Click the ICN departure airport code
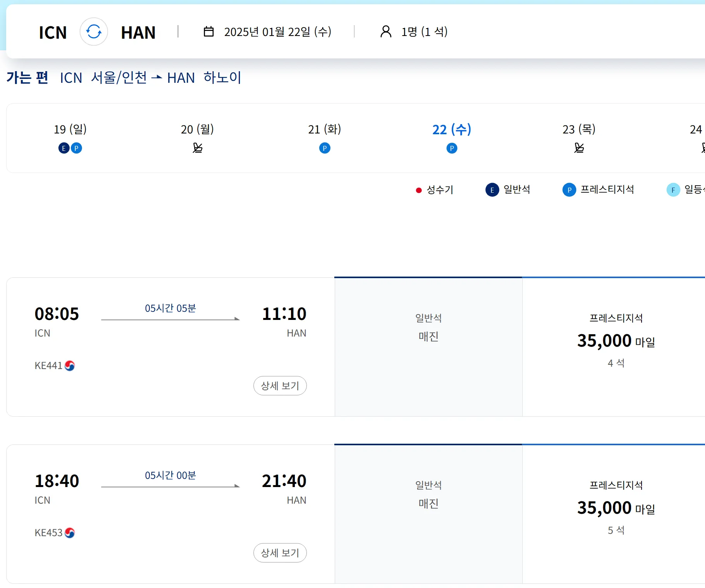Viewport: 705px width, 588px height. pos(53,32)
